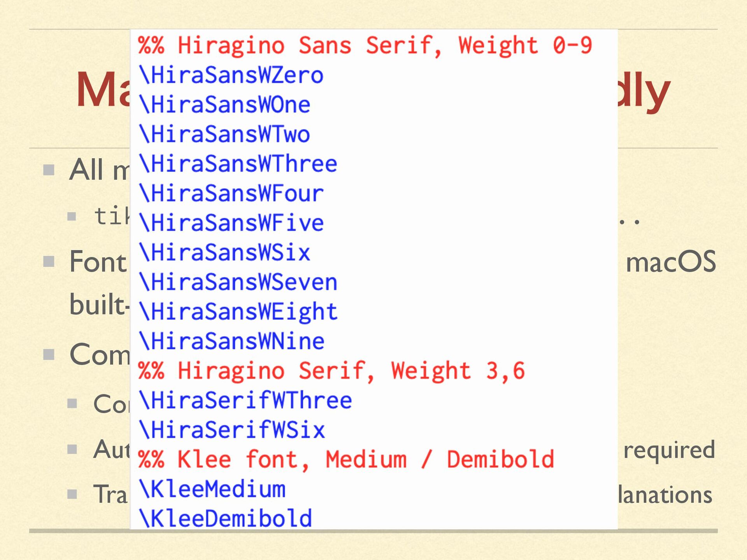Click the \HiraSansWOne command line

225,105
